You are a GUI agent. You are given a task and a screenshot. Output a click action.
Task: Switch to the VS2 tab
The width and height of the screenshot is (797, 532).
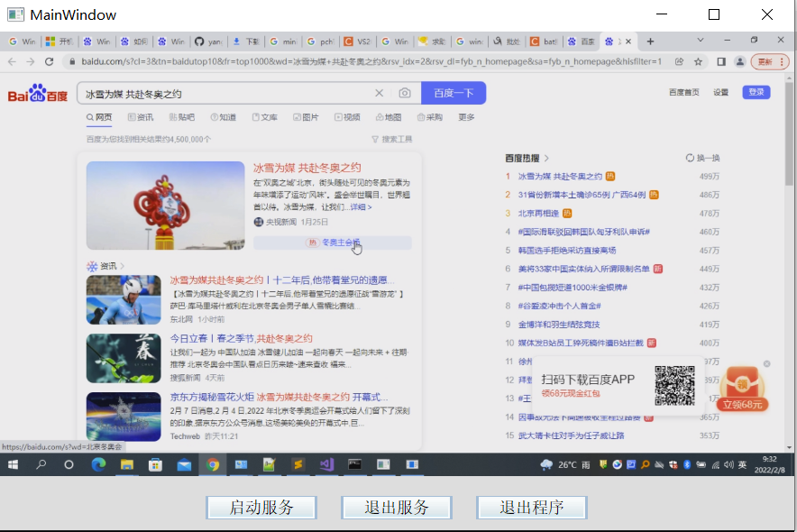(x=357, y=41)
